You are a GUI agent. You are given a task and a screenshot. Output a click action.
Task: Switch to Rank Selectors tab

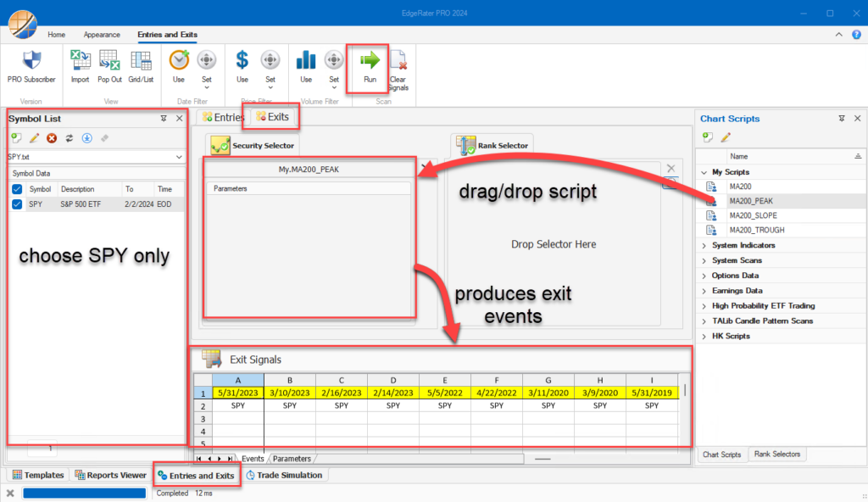[x=776, y=455]
